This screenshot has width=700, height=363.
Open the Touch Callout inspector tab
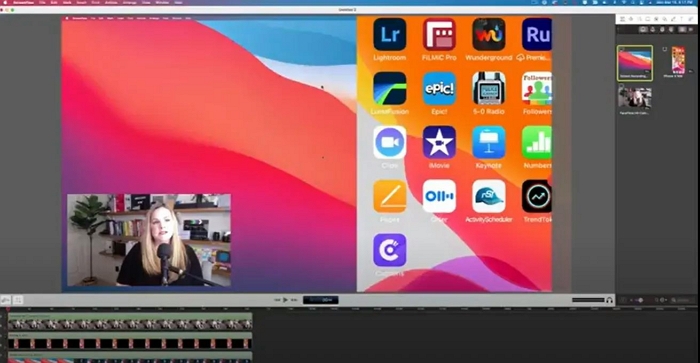click(665, 19)
